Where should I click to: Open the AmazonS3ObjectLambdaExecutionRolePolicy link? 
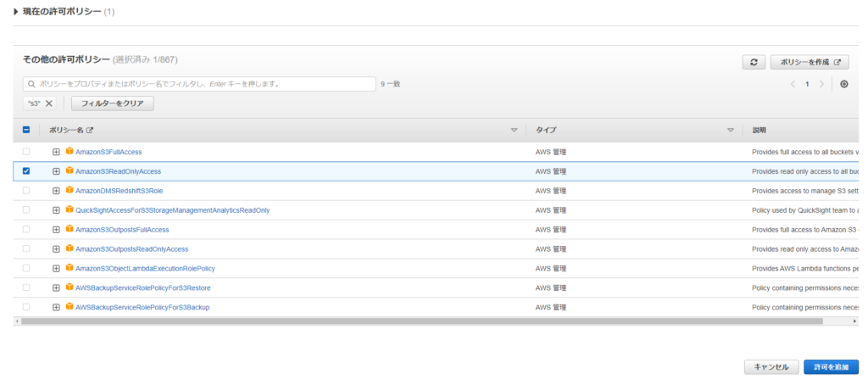pyautogui.click(x=145, y=268)
